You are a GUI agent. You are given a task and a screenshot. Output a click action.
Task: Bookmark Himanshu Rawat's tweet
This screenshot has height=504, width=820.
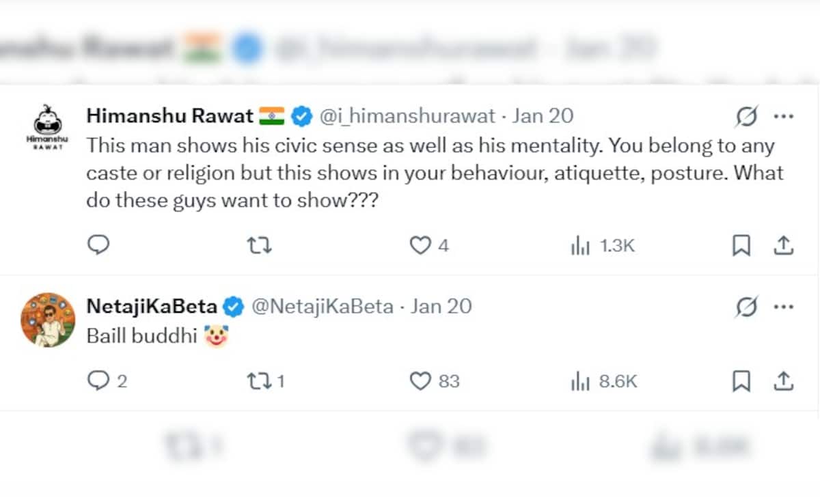click(743, 244)
